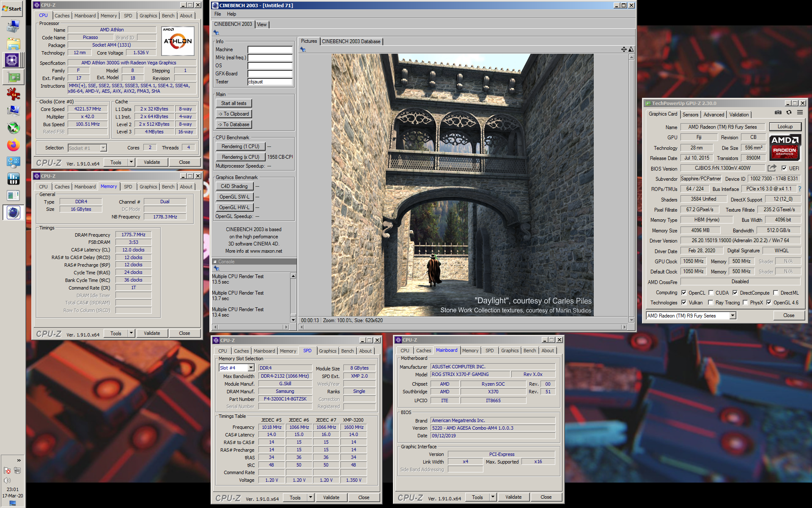
Task: Click the AMD Radeon Graphics logo in GPU-Z
Action: point(785,148)
